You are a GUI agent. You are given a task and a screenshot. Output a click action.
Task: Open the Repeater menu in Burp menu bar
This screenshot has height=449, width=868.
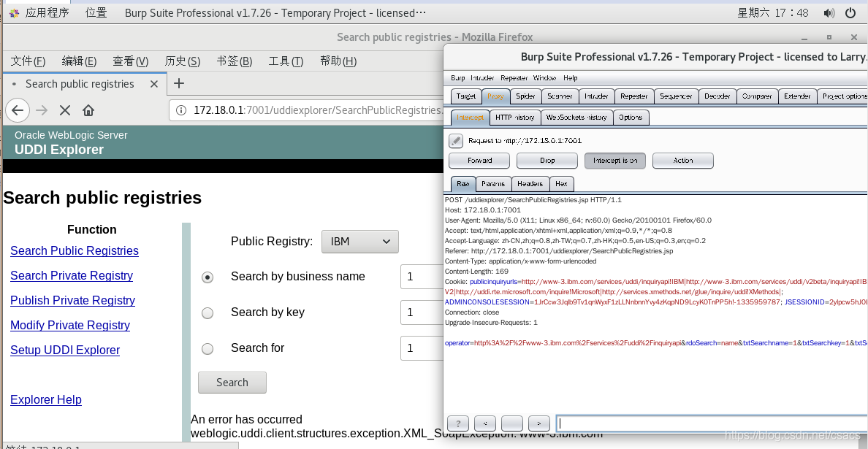tap(514, 78)
